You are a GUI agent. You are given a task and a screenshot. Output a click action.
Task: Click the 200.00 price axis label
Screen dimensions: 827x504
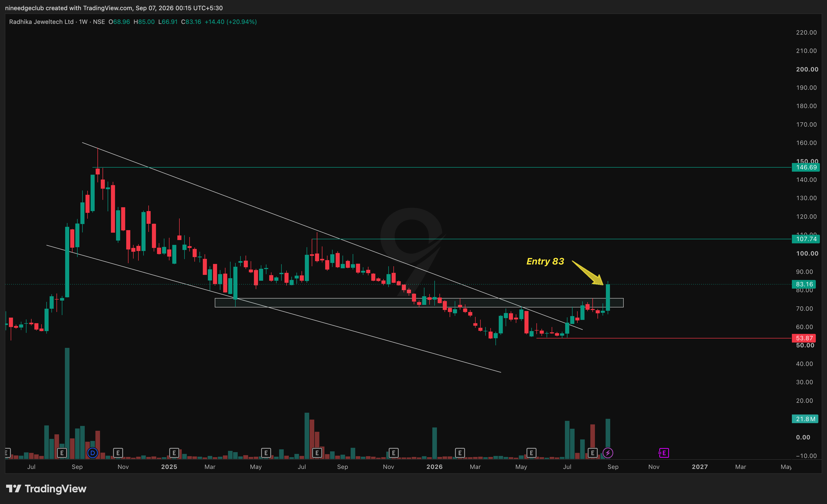[807, 69]
